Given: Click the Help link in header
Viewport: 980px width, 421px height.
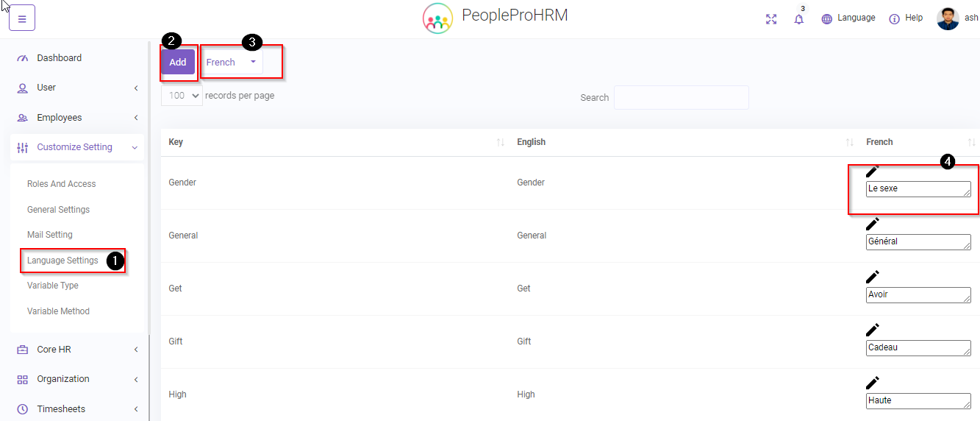Looking at the screenshot, I should [906, 18].
